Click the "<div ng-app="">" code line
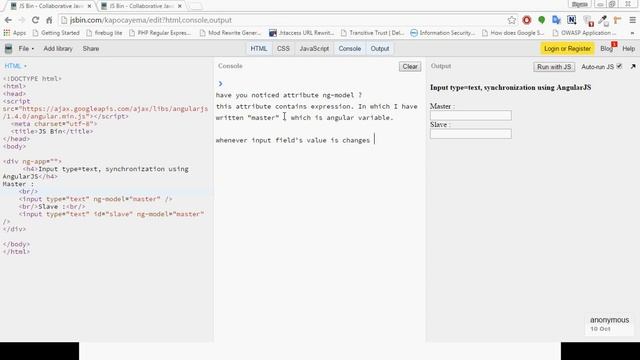Image resolution: width=640 pixels, height=360 pixels. coord(32,161)
